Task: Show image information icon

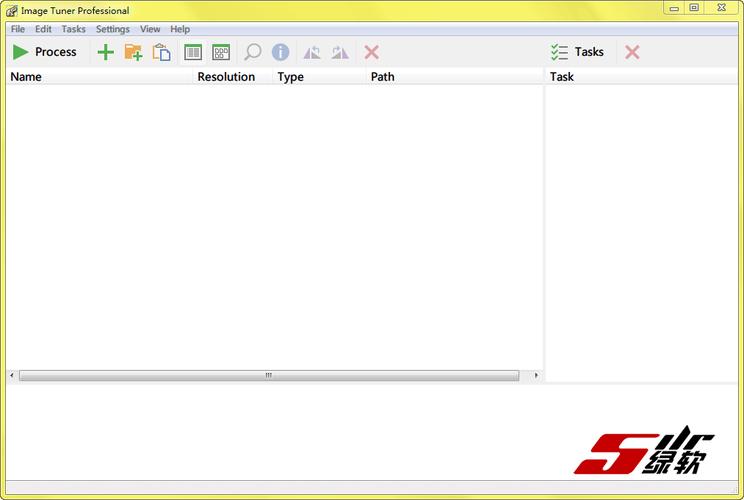Action: pos(280,52)
